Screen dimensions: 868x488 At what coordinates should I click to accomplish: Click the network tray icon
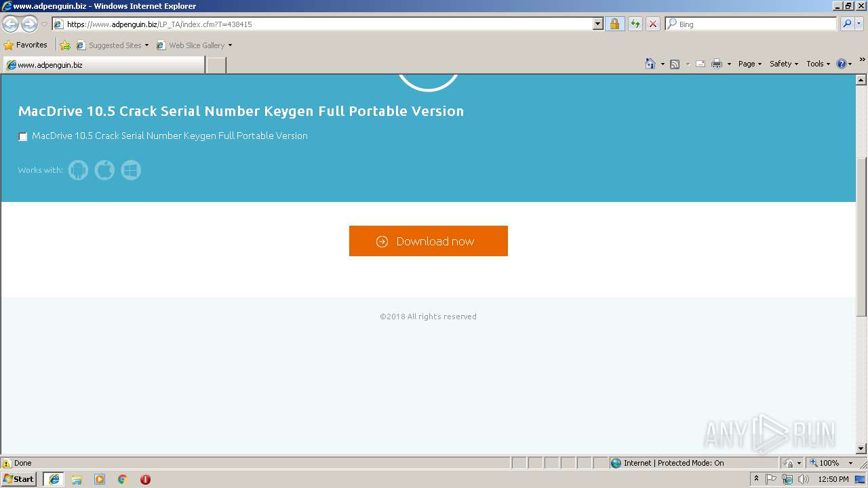click(787, 479)
